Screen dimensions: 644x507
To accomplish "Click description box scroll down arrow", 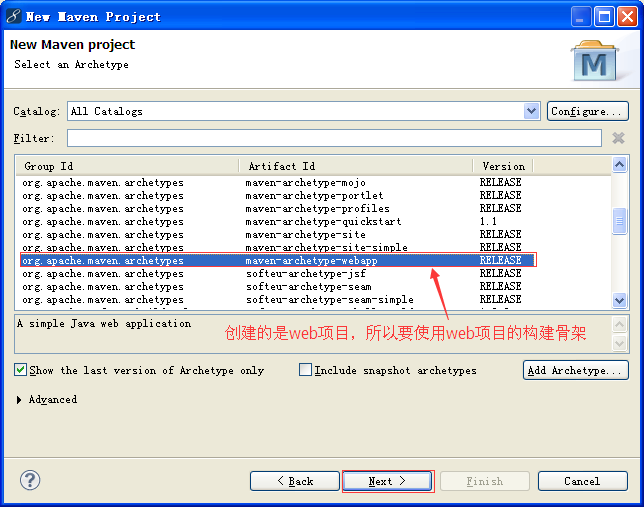I will click(619, 343).
